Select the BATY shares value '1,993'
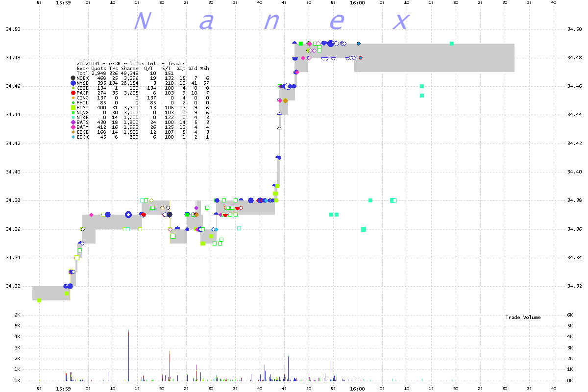This screenshot has width=588, height=392. (x=131, y=127)
